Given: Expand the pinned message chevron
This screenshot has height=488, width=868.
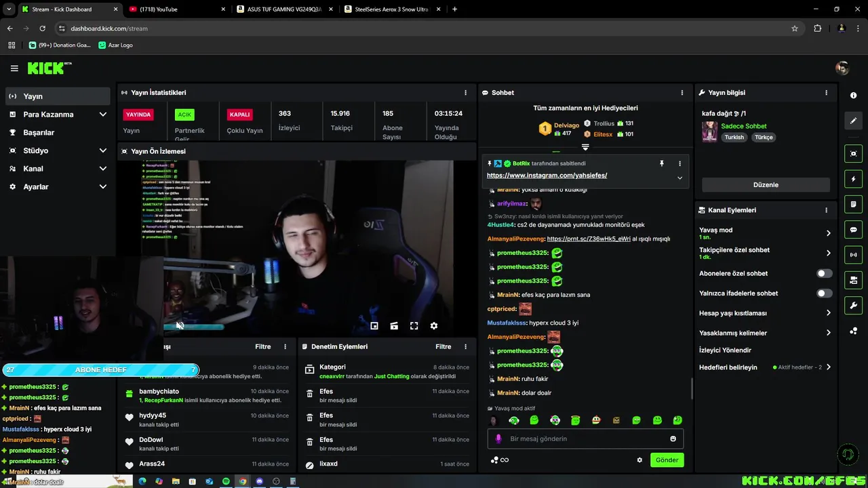Looking at the screenshot, I should coord(679,178).
